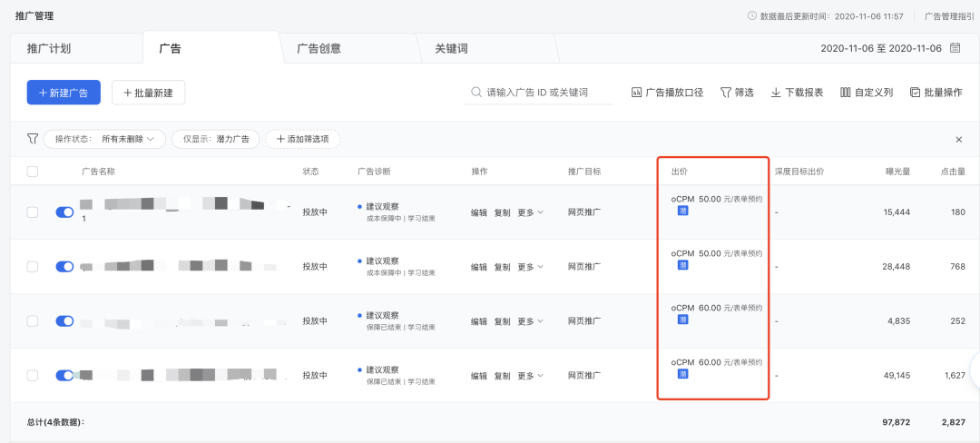Click the 潜 badge in the 49,145 row
The height and width of the screenshot is (443, 980).
pos(683,374)
